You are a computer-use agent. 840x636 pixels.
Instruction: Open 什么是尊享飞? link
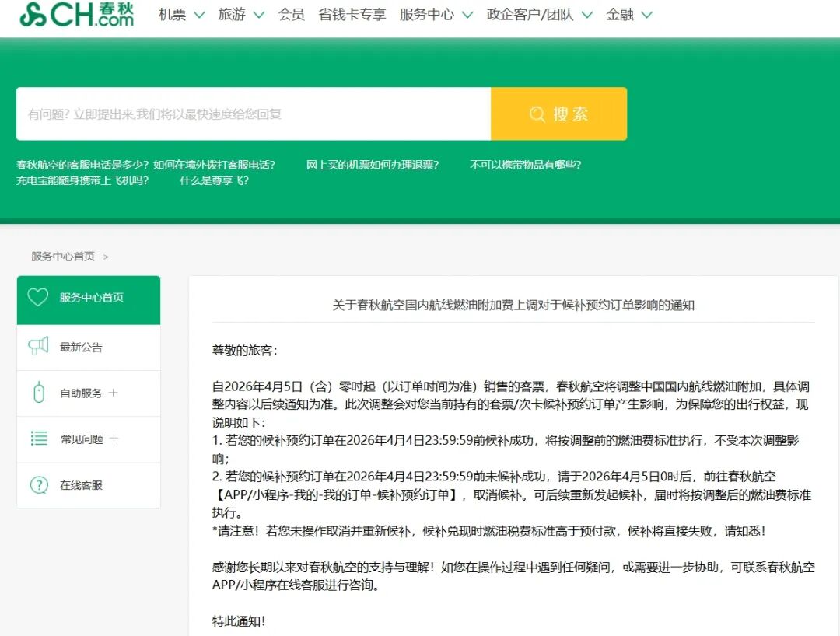215,180
